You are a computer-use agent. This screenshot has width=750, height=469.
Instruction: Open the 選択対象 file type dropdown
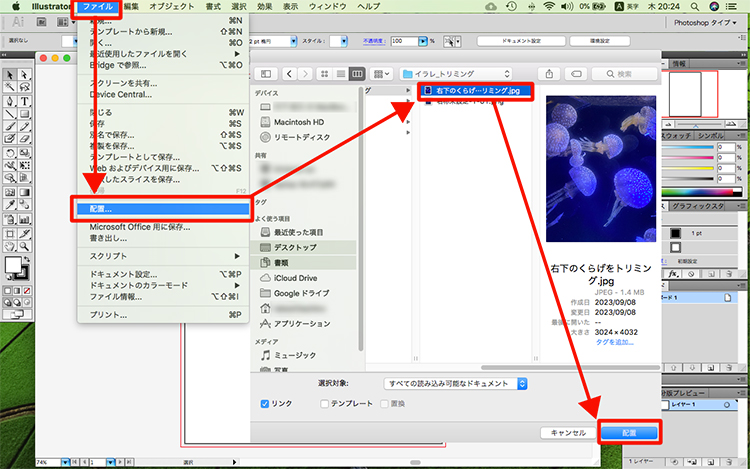click(x=456, y=383)
